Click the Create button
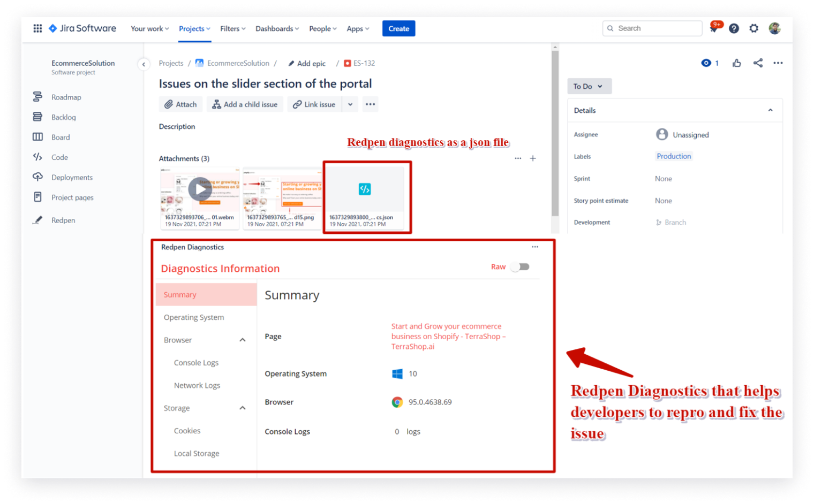The width and height of the screenshot is (814, 504). click(x=399, y=28)
